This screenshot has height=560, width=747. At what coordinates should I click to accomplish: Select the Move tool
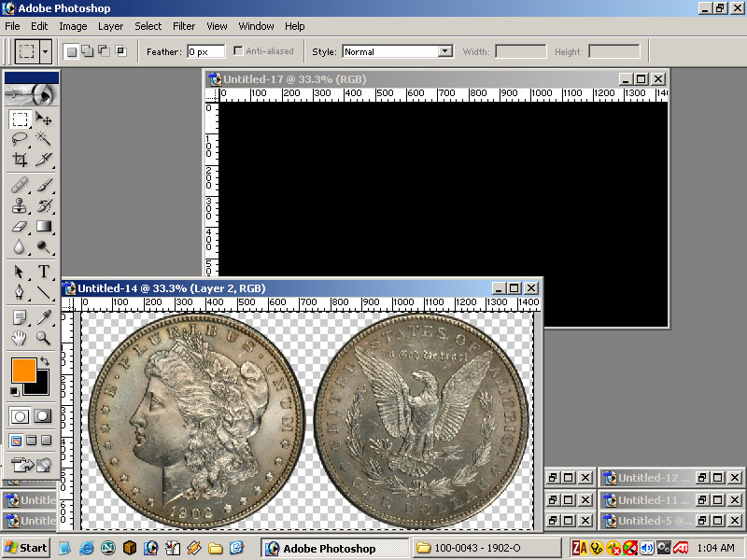tap(44, 119)
